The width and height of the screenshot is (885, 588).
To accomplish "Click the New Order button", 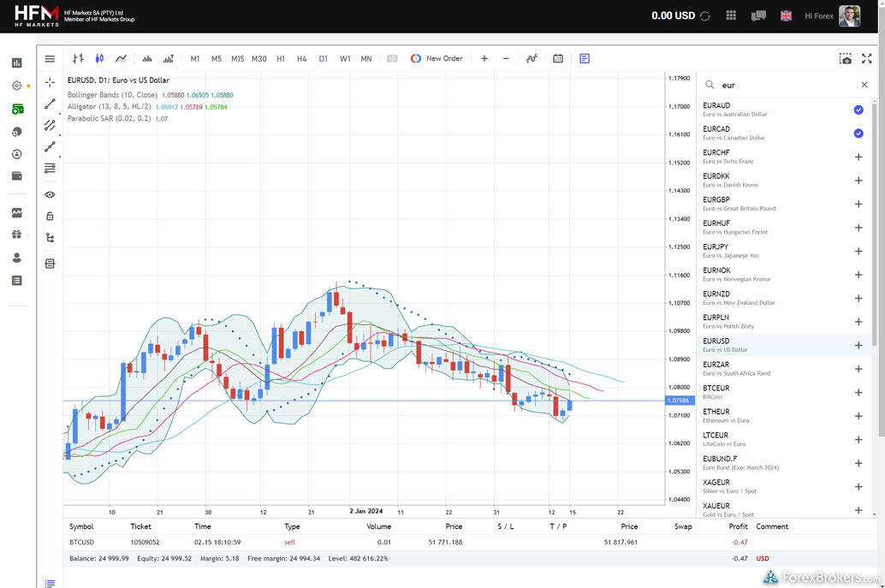I will 437,58.
